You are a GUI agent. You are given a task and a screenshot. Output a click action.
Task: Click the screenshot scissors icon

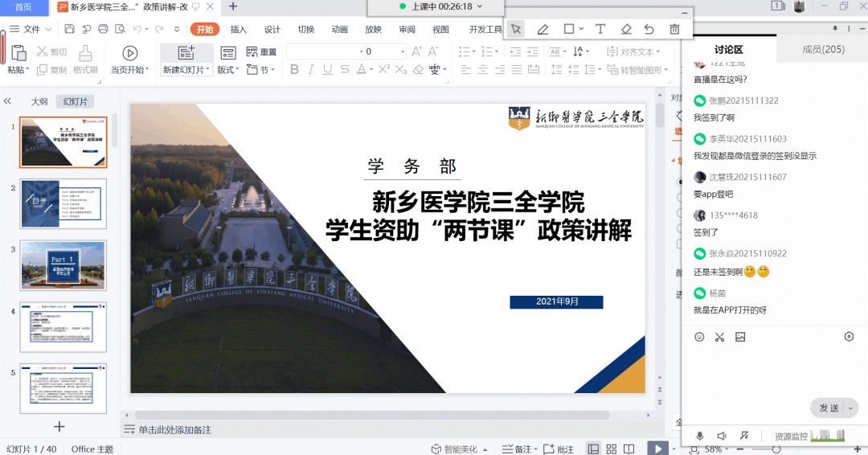tap(719, 337)
